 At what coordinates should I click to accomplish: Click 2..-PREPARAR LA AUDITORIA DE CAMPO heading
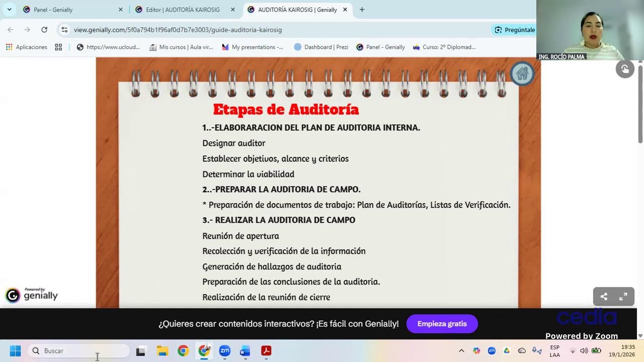click(x=281, y=190)
